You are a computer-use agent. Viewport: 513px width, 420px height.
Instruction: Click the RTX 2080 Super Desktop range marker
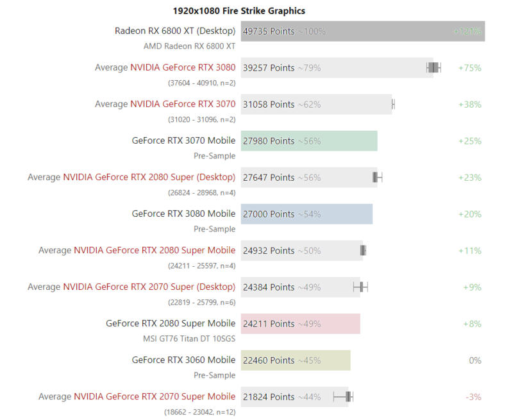377,177
